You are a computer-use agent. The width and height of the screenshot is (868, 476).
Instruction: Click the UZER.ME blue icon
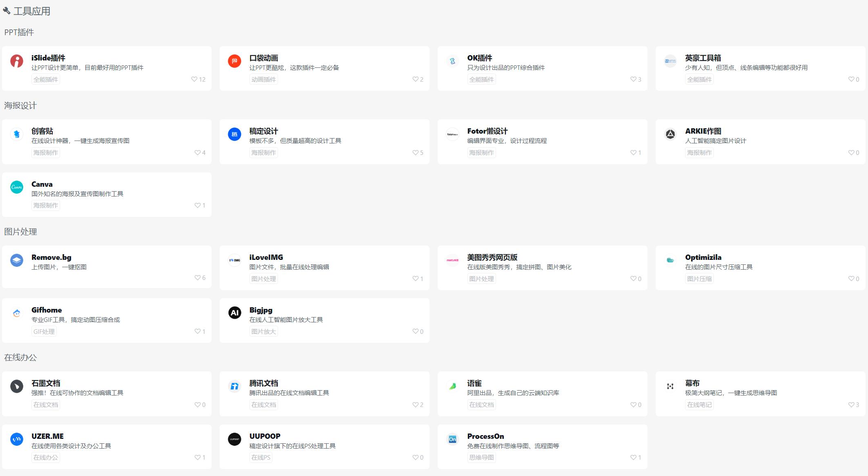pos(17,439)
